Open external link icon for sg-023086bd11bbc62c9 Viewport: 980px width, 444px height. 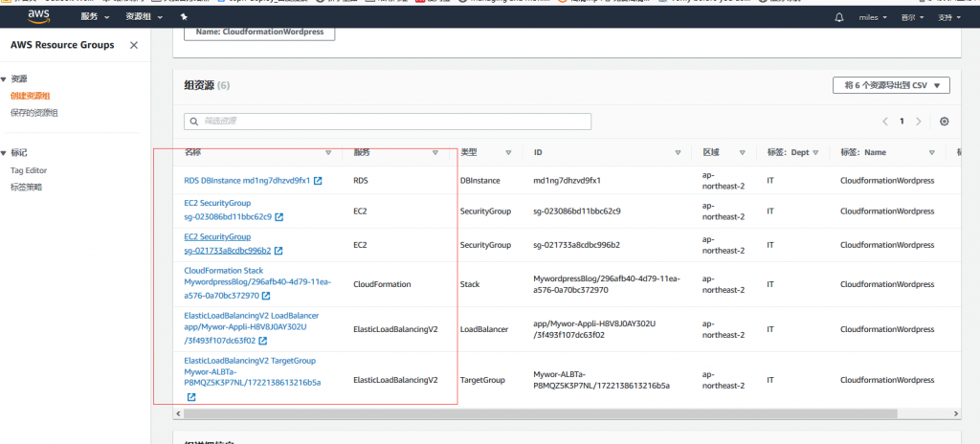[x=279, y=217]
